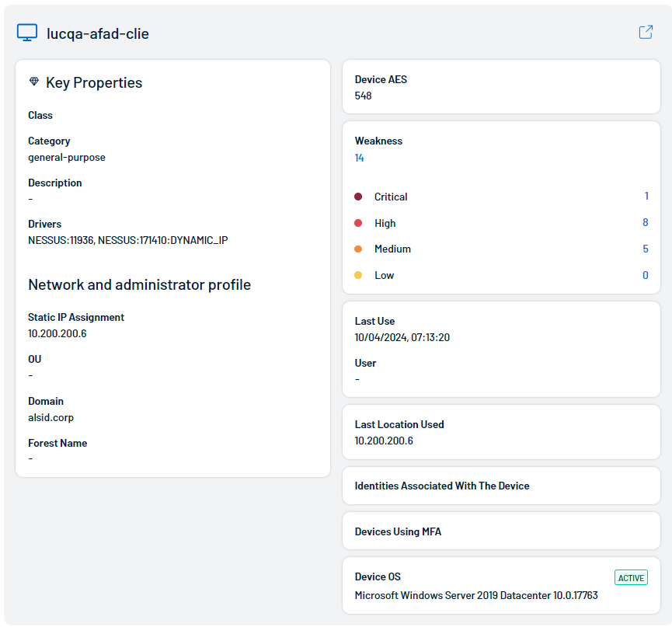Click the orange Medium severity dot
The image size is (672, 627).
[x=358, y=249]
